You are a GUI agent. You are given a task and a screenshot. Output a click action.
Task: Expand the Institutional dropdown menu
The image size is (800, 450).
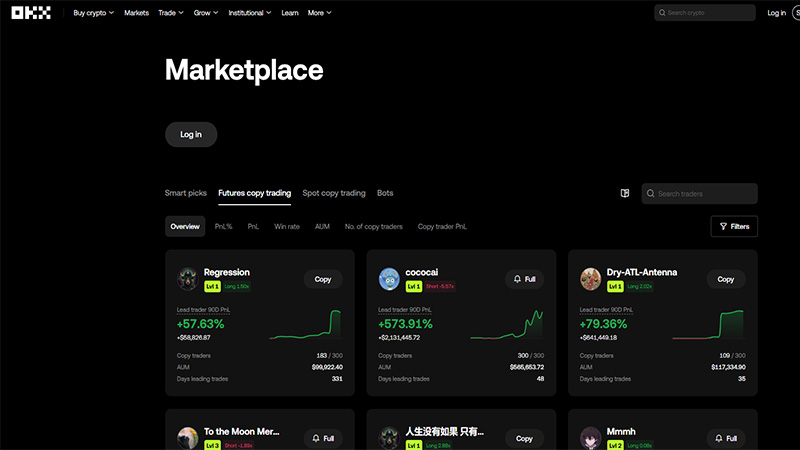click(x=250, y=13)
